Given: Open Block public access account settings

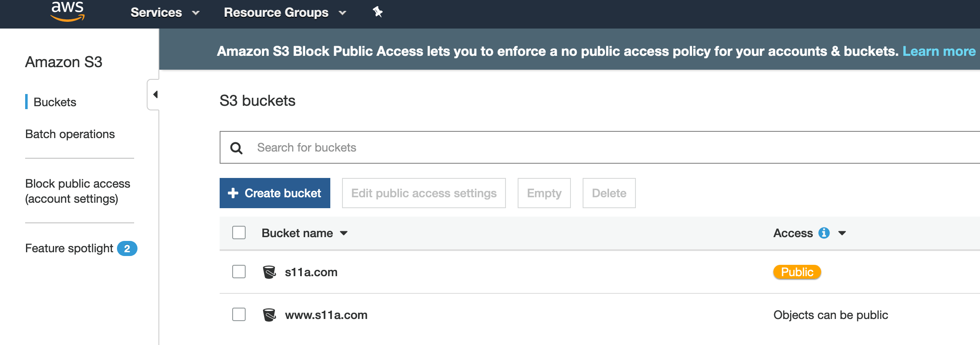Looking at the screenshot, I should pyautogui.click(x=78, y=191).
